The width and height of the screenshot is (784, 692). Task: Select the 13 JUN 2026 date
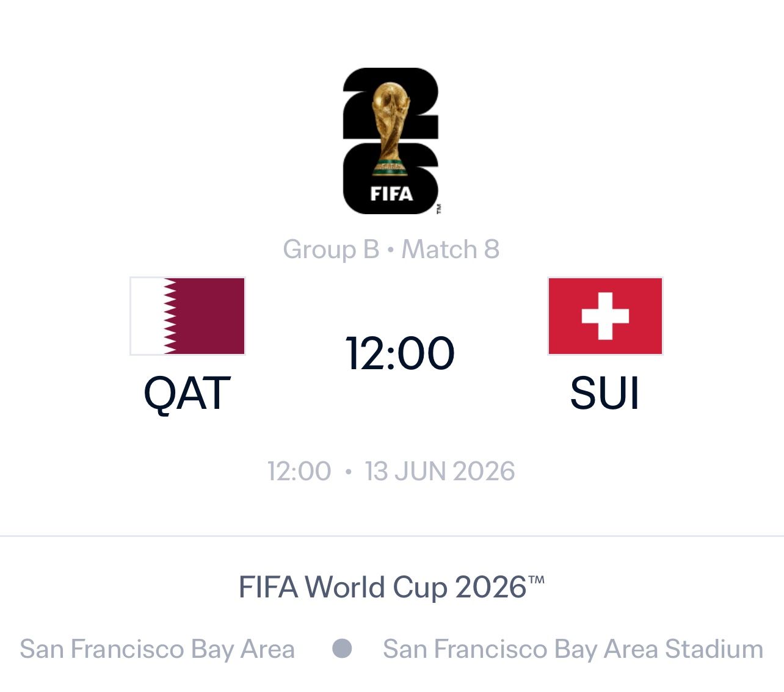440,472
